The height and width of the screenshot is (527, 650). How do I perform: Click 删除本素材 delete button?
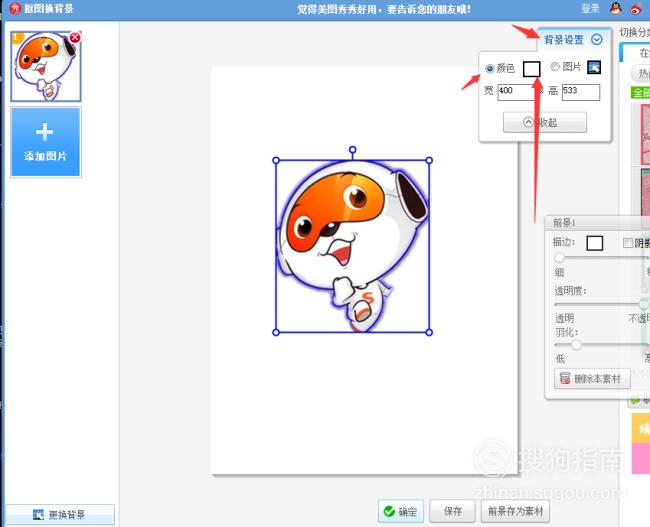pyautogui.click(x=592, y=379)
